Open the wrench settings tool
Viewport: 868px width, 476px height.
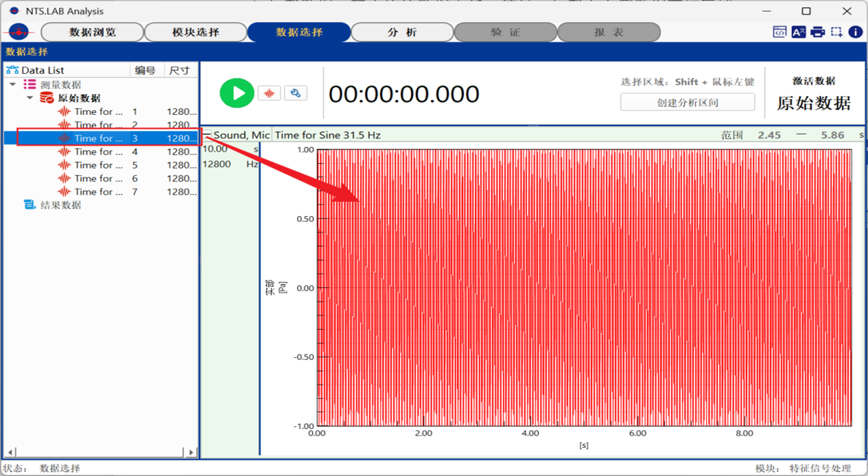click(x=296, y=93)
